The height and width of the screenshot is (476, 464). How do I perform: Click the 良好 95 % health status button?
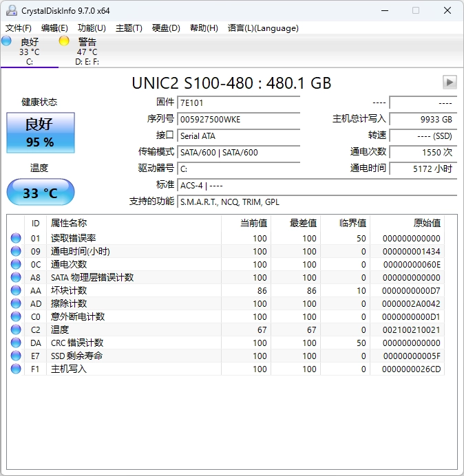pyautogui.click(x=41, y=133)
